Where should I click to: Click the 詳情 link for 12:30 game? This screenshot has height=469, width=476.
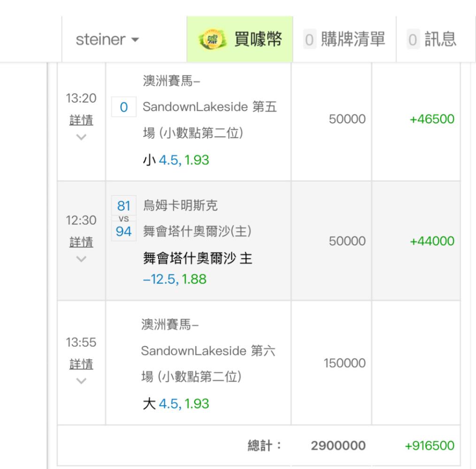coord(81,242)
